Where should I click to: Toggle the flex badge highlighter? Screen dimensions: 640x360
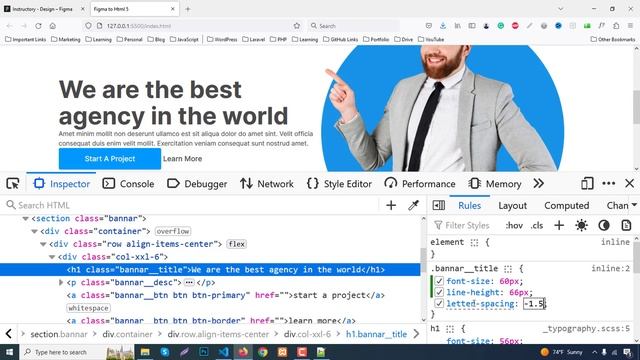point(237,244)
